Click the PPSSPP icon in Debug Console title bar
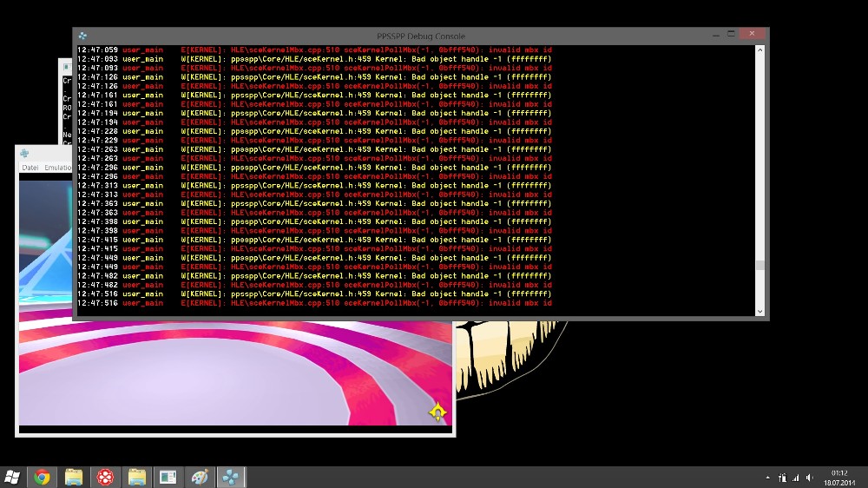 tap(82, 36)
